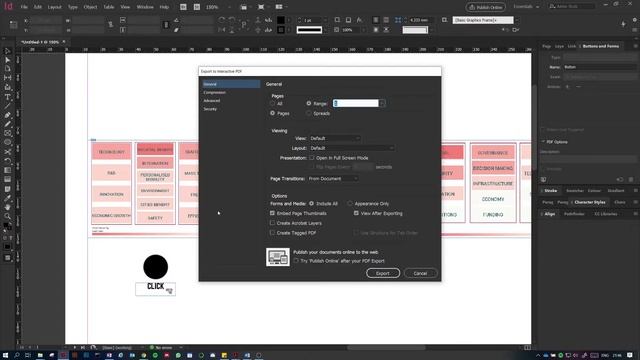640x360 pixels.
Task: Select the Spreads radio button
Action: coord(309,113)
